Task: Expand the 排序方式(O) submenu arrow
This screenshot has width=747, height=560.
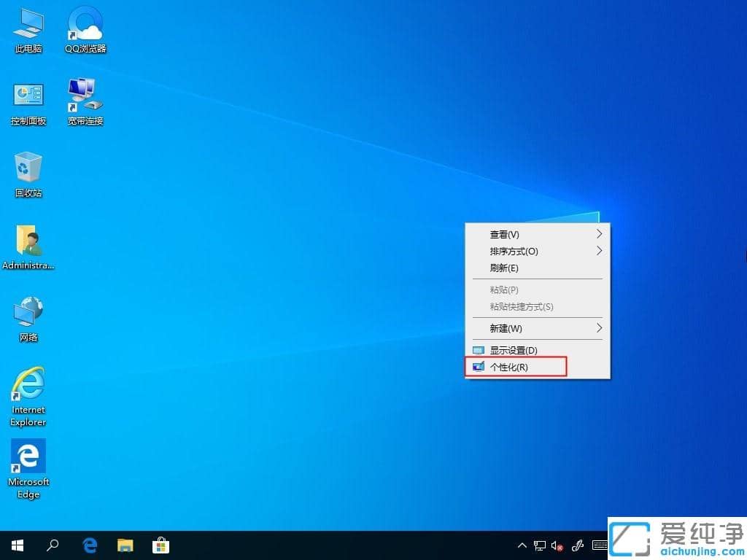Action: coord(599,251)
